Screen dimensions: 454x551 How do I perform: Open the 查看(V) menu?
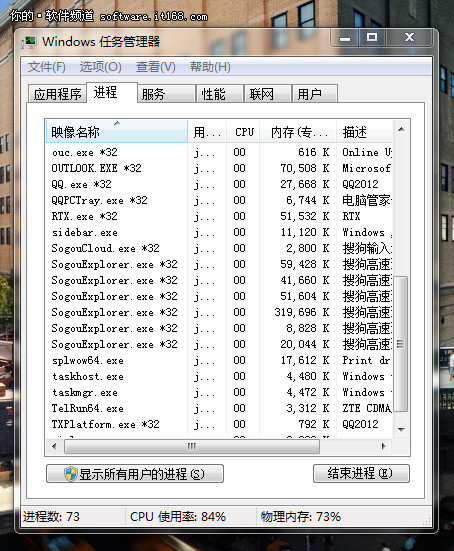[x=155, y=67]
